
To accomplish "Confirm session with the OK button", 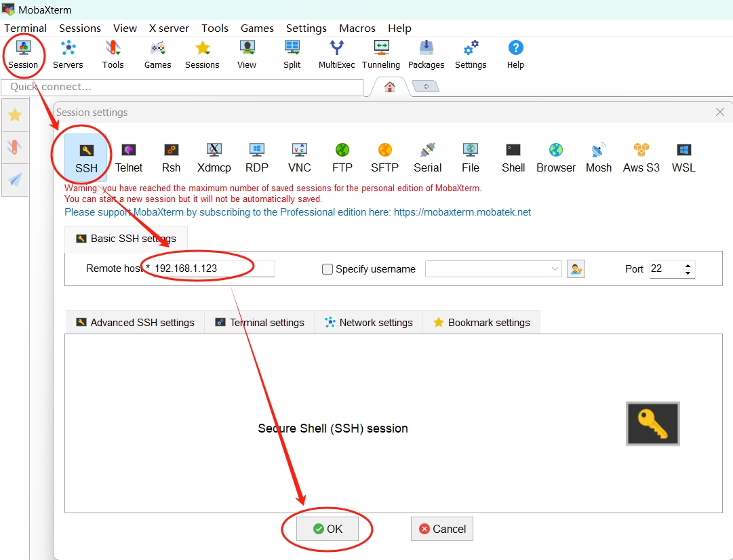I will (328, 529).
